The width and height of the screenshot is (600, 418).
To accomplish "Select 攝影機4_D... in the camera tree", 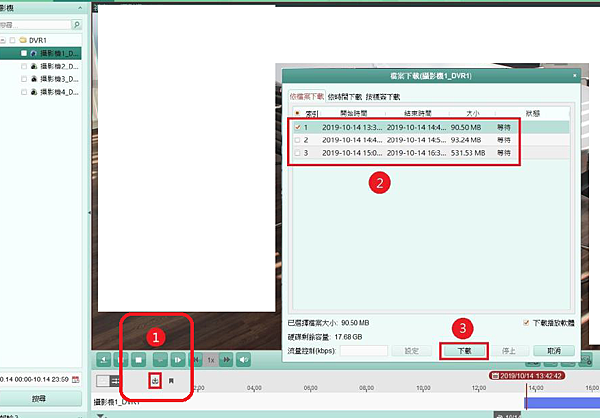I will pyautogui.click(x=59, y=92).
